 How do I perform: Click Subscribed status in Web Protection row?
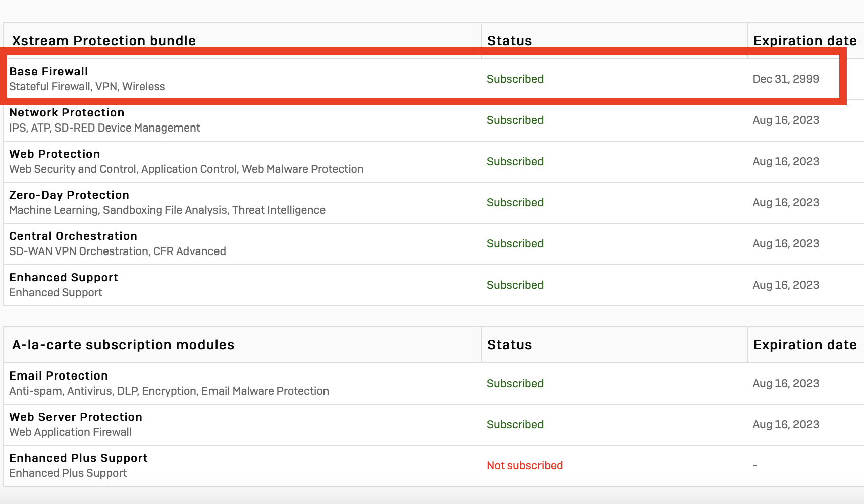pyautogui.click(x=515, y=161)
